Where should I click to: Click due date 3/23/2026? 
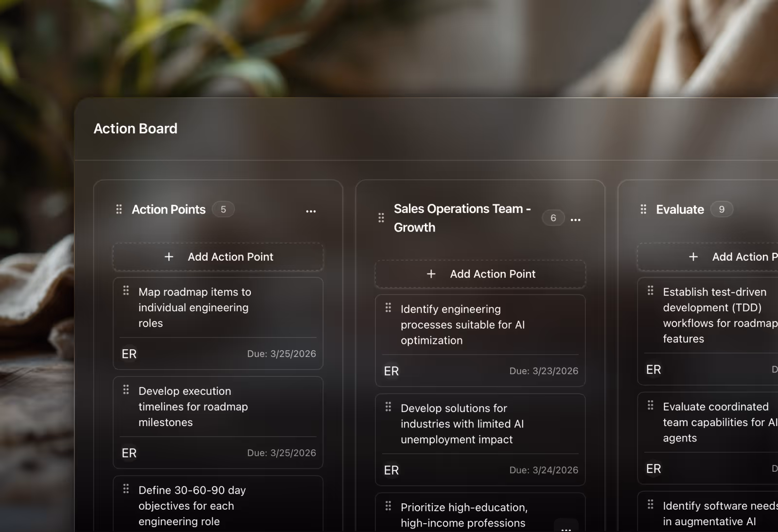coord(544,371)
